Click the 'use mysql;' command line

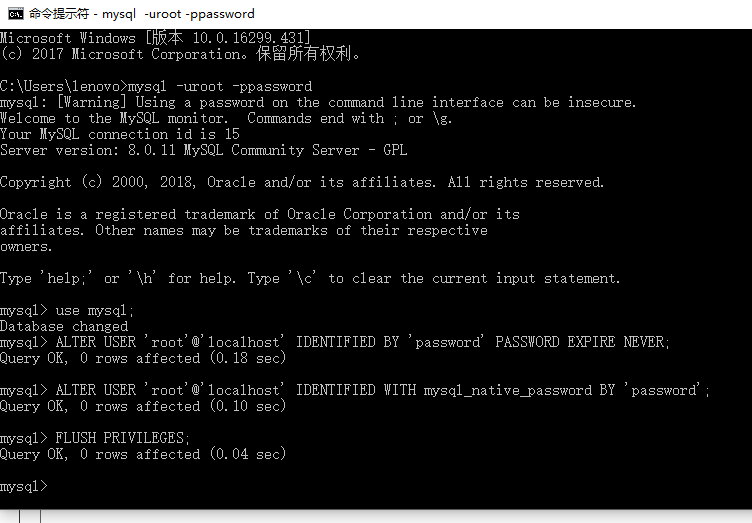coord(67,310)
